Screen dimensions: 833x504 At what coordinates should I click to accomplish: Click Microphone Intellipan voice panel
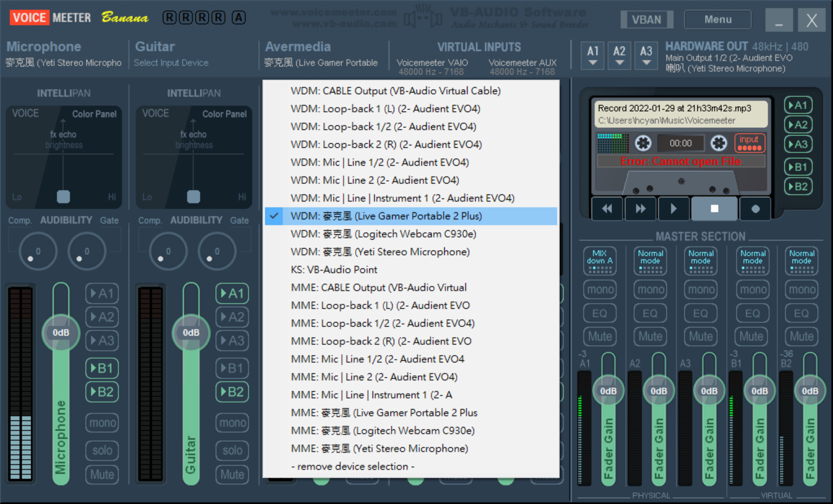(63, 157)
